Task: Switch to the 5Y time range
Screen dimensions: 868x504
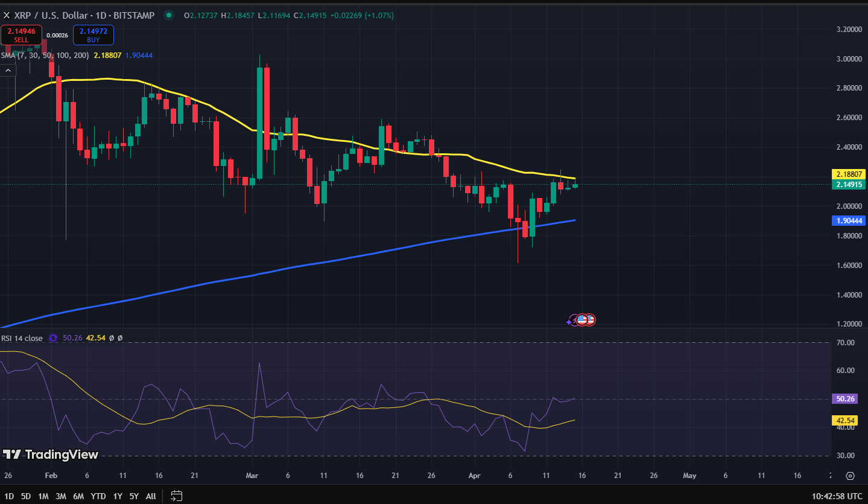Action: pyautogui.click(x=134, y=496)
